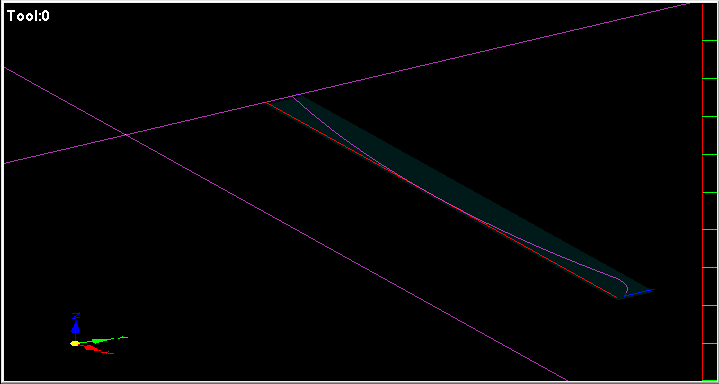719x384 pixels.
Task: Select the short blue toolpath segment
Action: pos(638,293)
